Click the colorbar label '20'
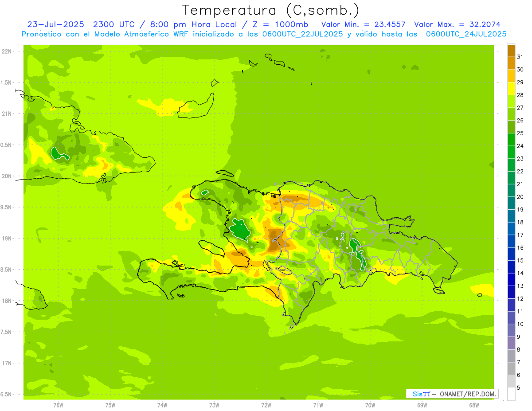 pyautogui.click(x=520, y=196)
